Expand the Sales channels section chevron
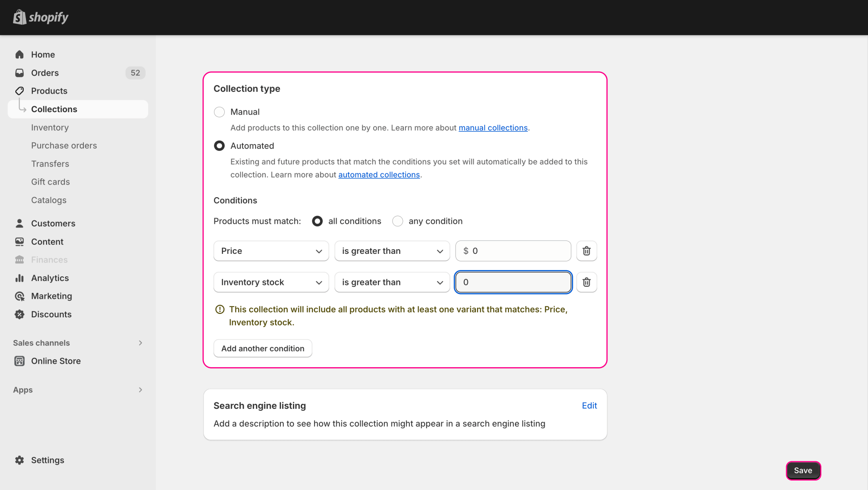The width and height of the screenshot is (868, 490). pos(141,343)
